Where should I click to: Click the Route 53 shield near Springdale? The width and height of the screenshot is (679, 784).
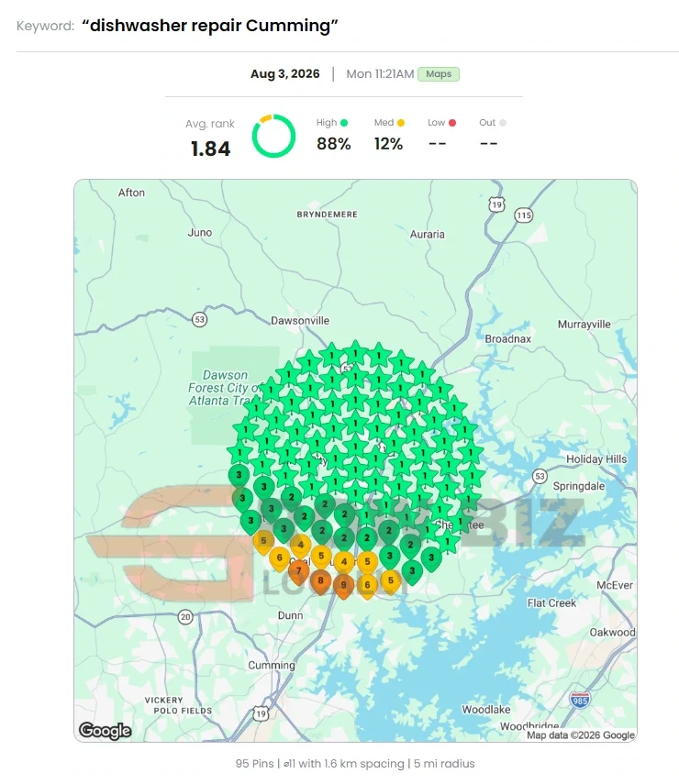[540, 476]
